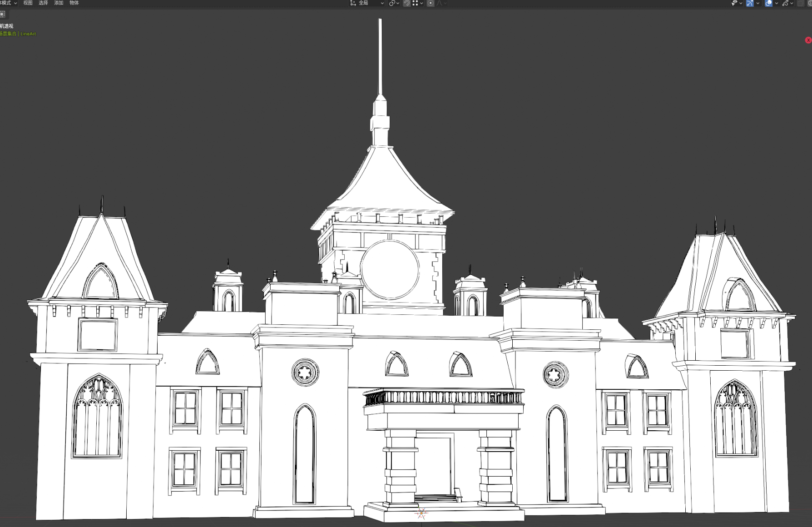This screenshot has height=527, width=812.
Task: Toggle the magnet snapping button
Action: [407, 3]
